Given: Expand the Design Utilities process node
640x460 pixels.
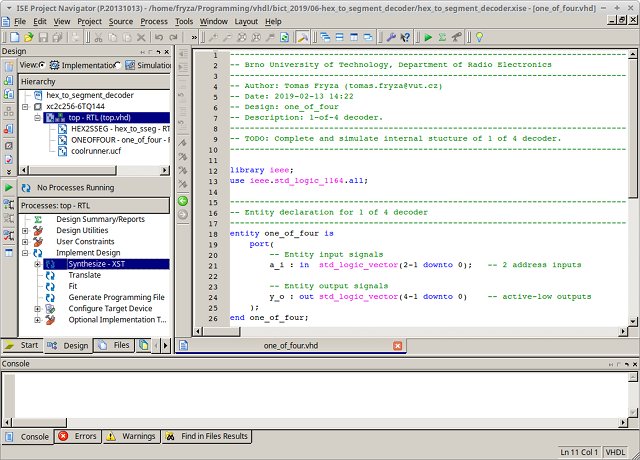Looking at the screenshot, I should point(25,230).
